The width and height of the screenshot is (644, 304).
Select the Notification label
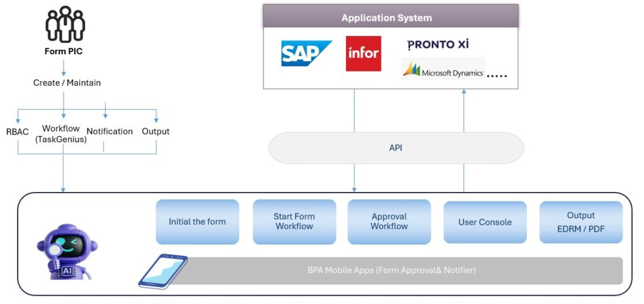click(x=109, y=132)
